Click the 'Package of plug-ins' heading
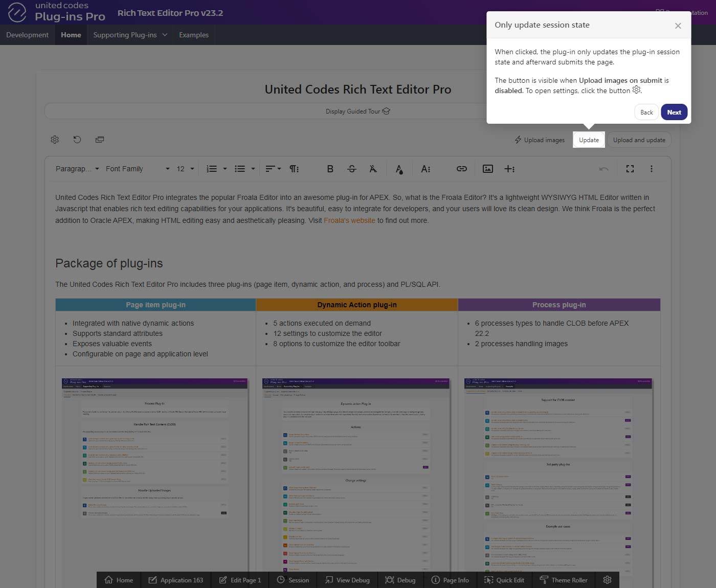The width and height of the screenshot is (716, 588). [109, 263]
